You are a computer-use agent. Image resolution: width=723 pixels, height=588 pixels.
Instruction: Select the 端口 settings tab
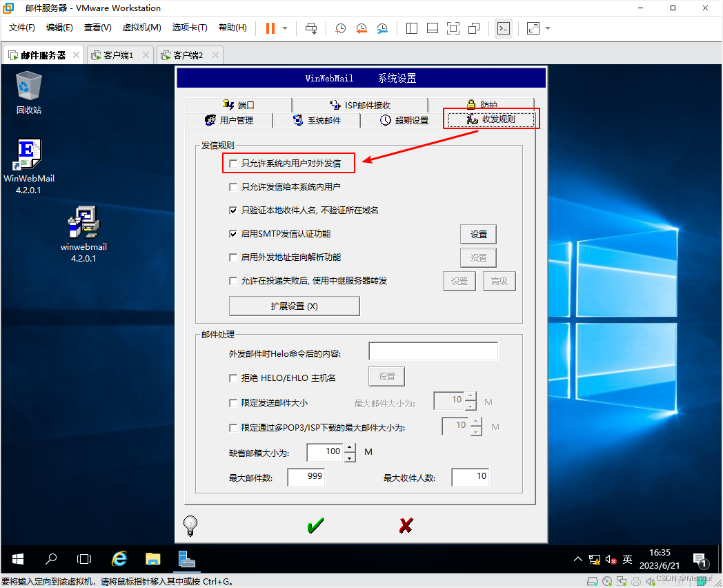239,105
